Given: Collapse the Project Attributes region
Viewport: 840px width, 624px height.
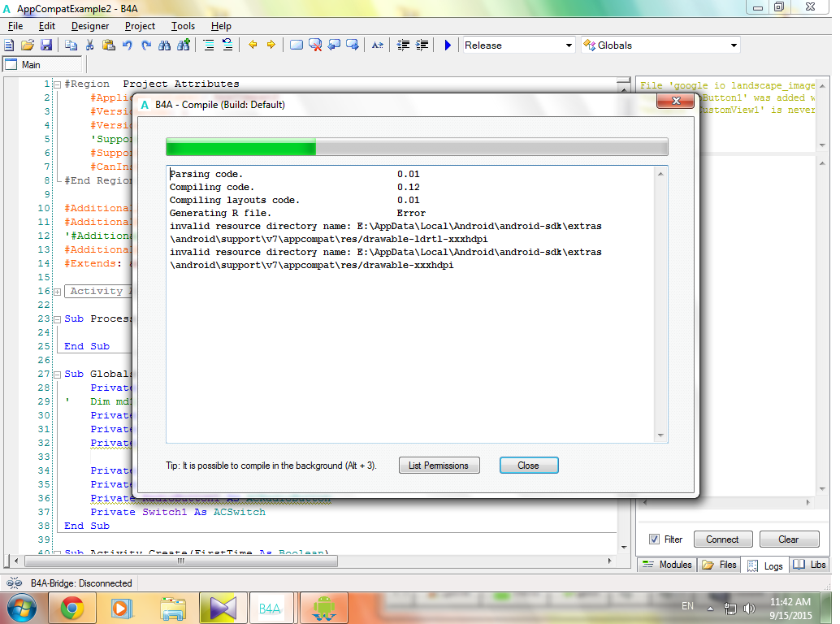Looking at the screenshot, I should [x=57, y=84].
